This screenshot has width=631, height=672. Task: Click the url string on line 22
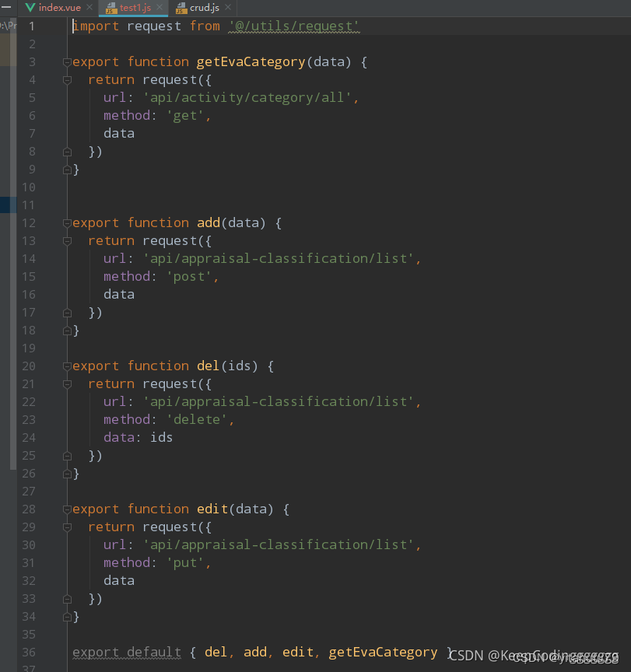(x=279, y=402)
